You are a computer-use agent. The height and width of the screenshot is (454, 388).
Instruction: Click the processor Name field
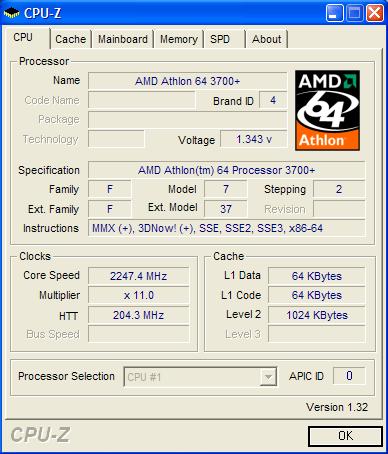coord(187,81)
